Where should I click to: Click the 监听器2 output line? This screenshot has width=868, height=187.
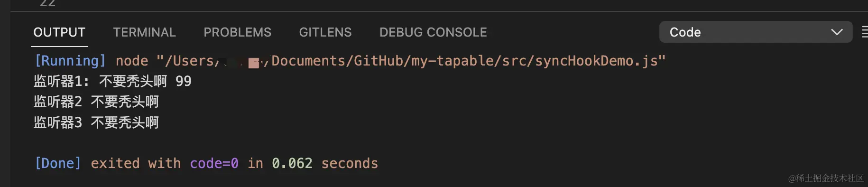coord(96,102)
